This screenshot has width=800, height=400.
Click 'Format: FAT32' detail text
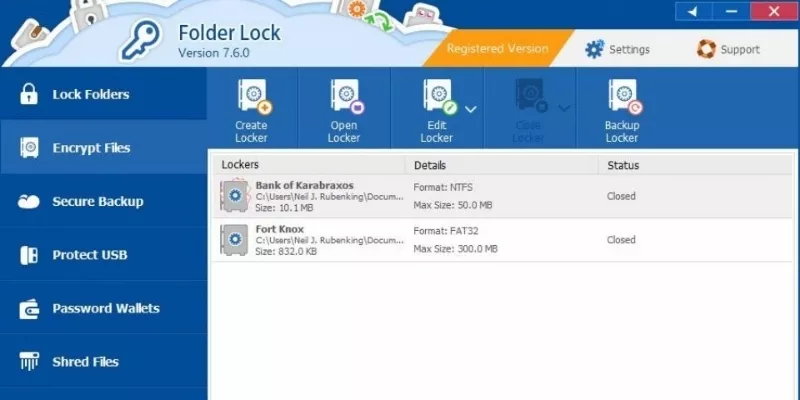click(x=446, y=231)
